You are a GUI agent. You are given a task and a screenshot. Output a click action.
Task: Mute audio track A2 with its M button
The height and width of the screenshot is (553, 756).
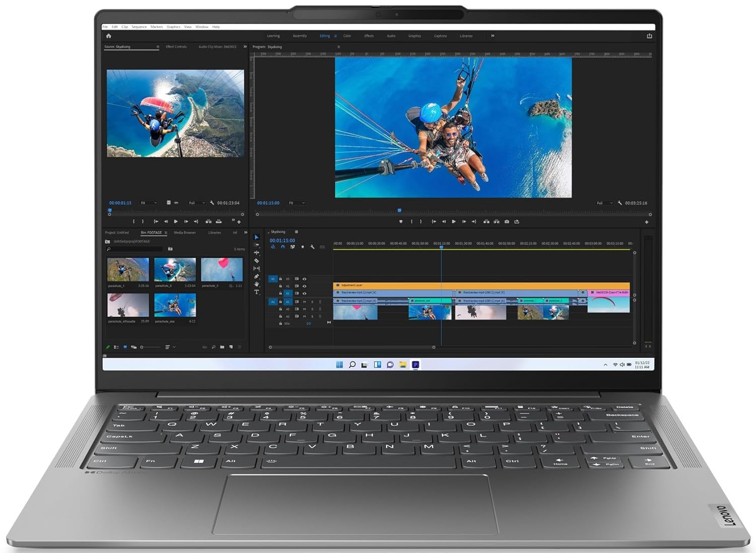coord(304,309)
